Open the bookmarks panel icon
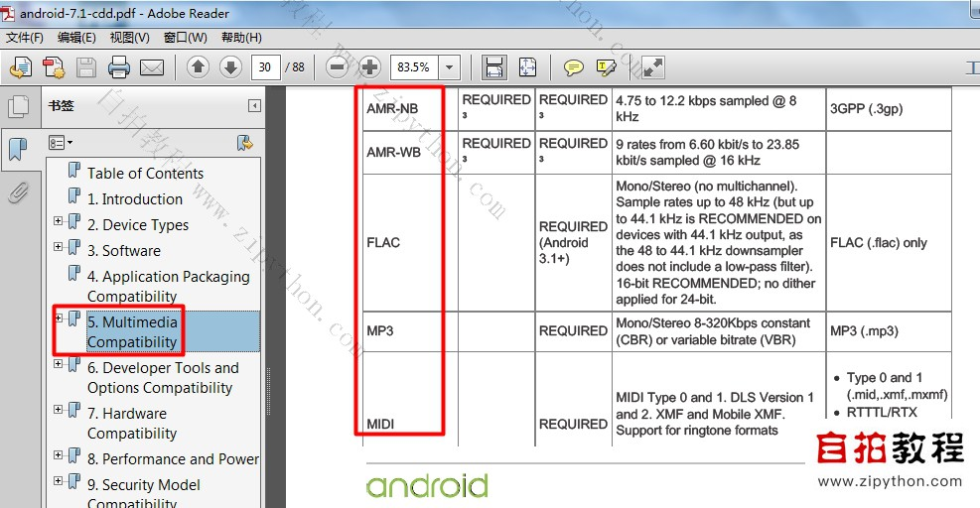Screen dimensions: 980x508 [19, 149]
